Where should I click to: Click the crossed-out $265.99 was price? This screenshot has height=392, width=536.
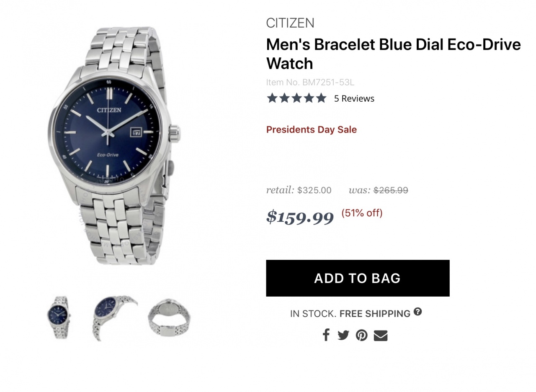391,190
